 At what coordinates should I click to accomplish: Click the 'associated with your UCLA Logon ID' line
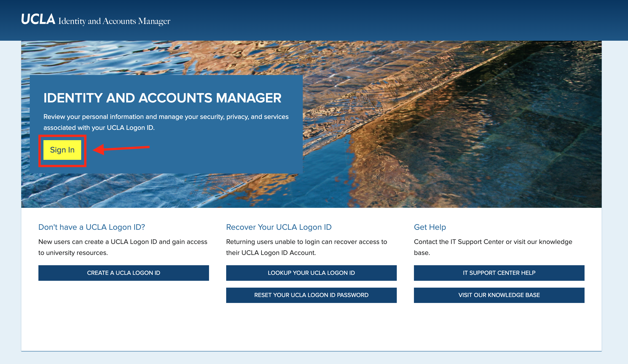tap(99, 128)
